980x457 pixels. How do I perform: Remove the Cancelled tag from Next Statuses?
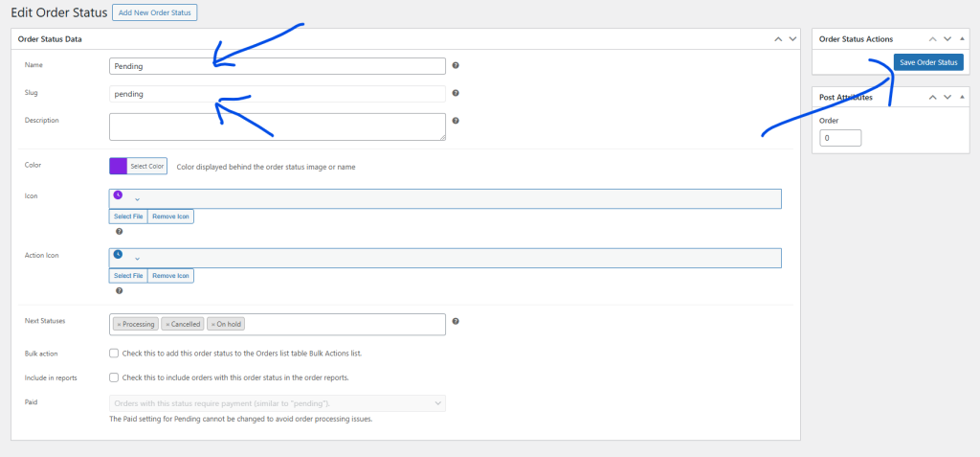pos(167,325)
